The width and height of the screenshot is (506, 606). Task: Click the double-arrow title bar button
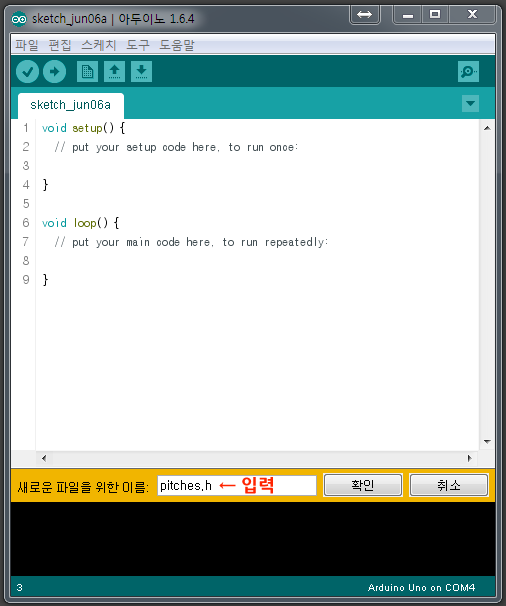tap(365, 15)
